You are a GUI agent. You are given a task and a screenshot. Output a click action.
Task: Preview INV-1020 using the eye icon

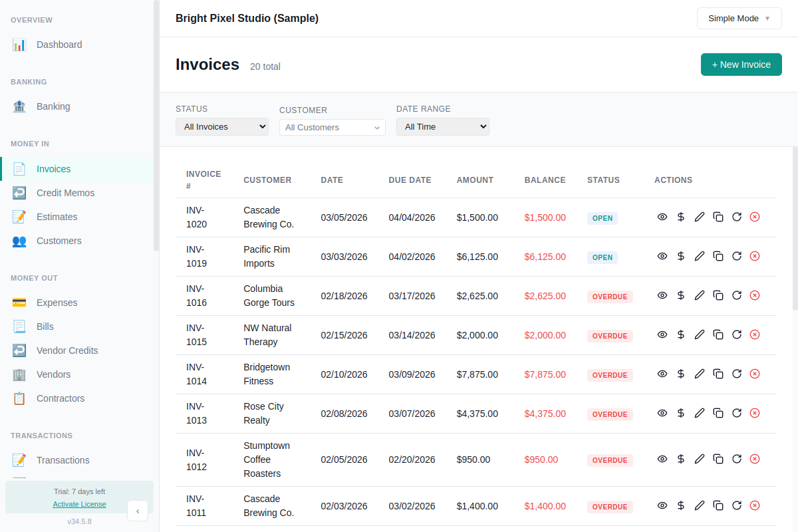[662, 216]
